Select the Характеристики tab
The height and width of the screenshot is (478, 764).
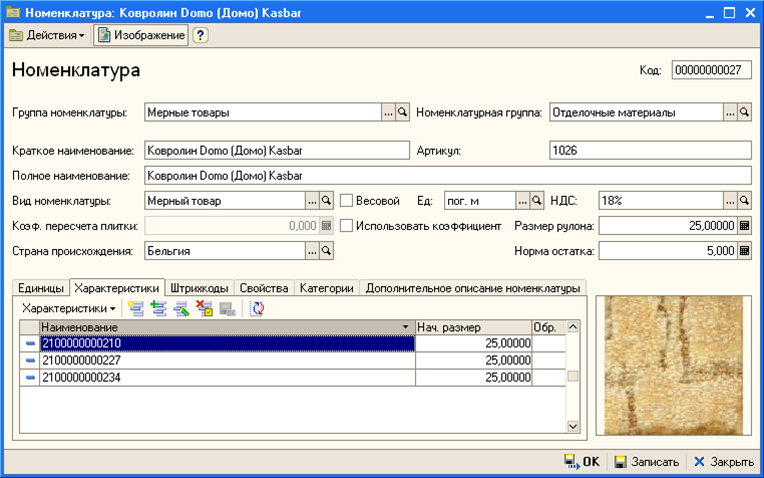117,288
